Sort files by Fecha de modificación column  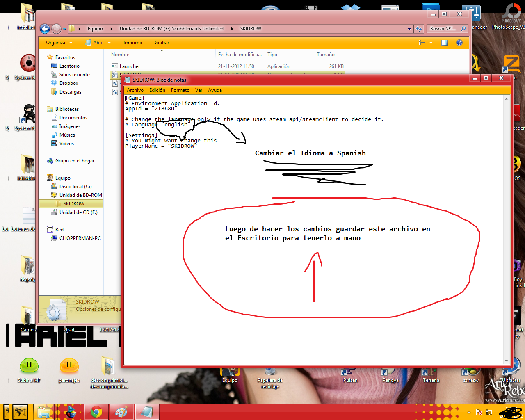(x=240, y=55)
